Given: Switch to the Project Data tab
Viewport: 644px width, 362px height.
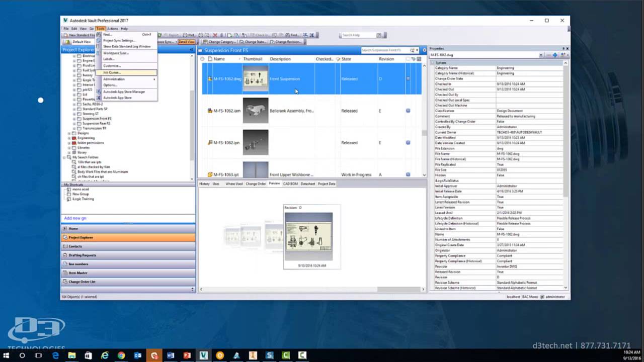Looking at the screenshot, I should tap(327, 184).
